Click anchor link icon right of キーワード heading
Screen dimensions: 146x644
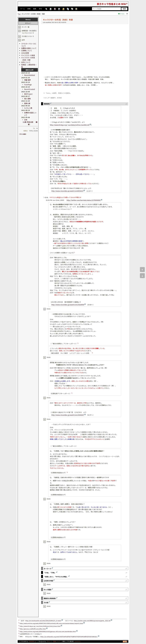pos(126,568)
